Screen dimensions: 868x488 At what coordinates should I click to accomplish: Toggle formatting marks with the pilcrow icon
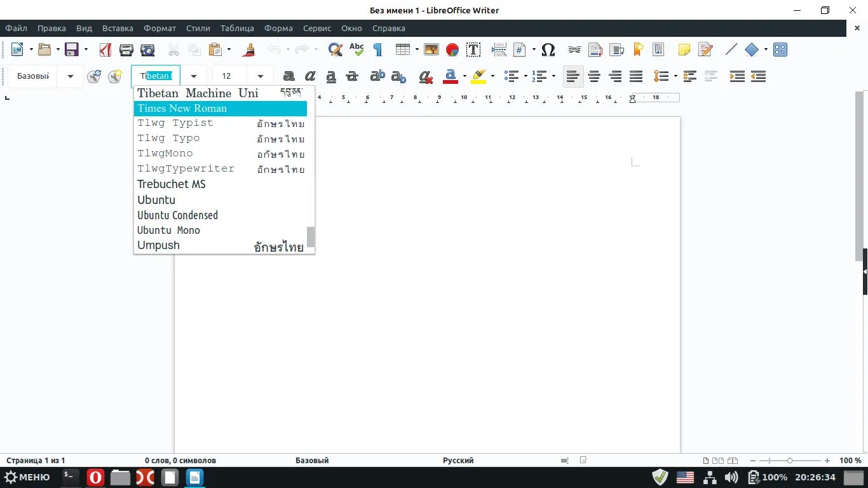tap(378, 50)
